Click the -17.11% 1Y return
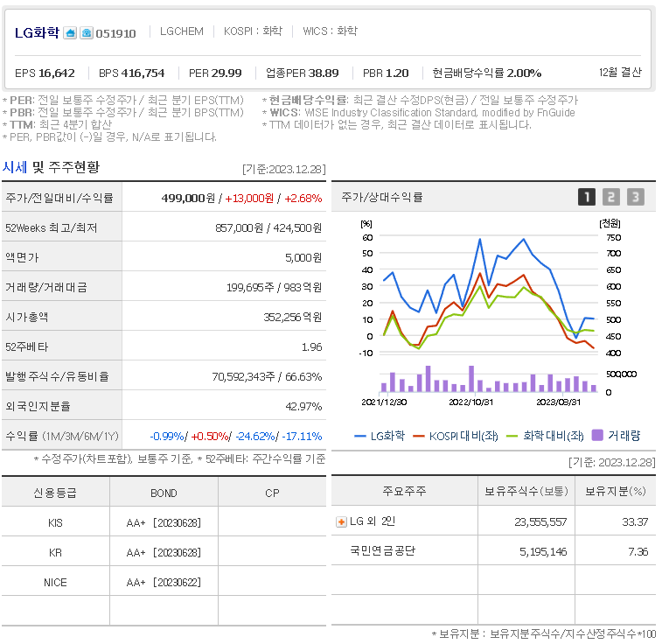The width and height of the screenshot is (669, 644). pyautogui.click(x=302, y=437)
